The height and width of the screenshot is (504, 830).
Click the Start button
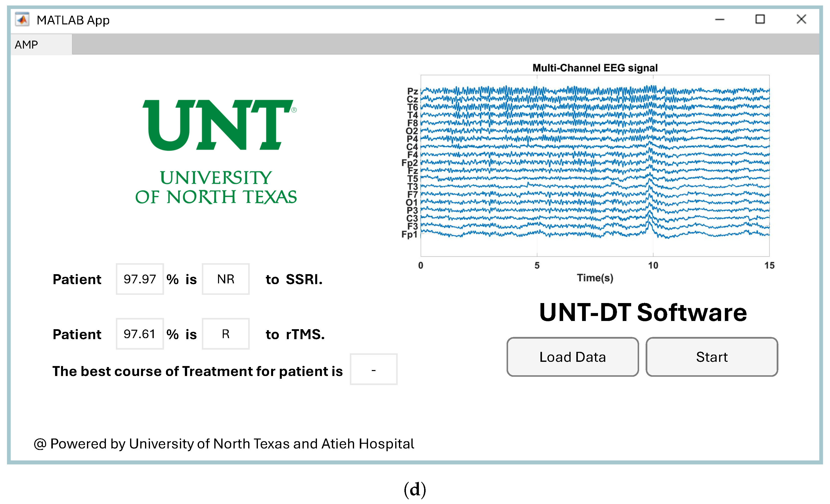click(x=712, y=357)
